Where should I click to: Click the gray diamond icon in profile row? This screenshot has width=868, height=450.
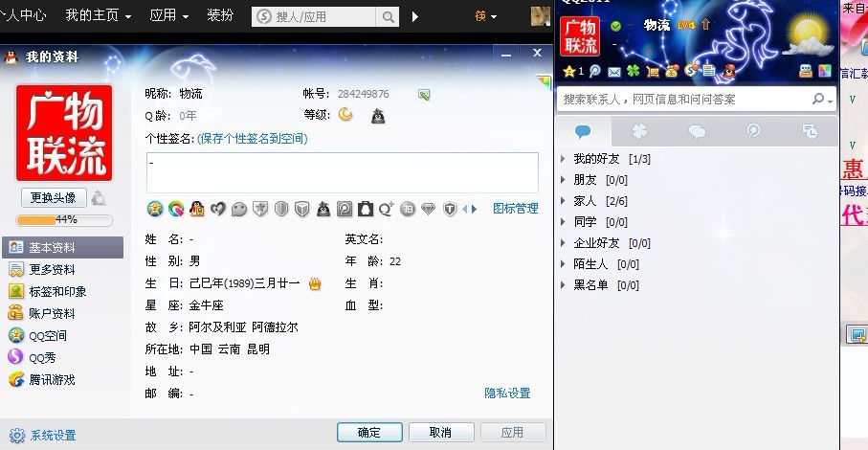[x=429, y=209]
